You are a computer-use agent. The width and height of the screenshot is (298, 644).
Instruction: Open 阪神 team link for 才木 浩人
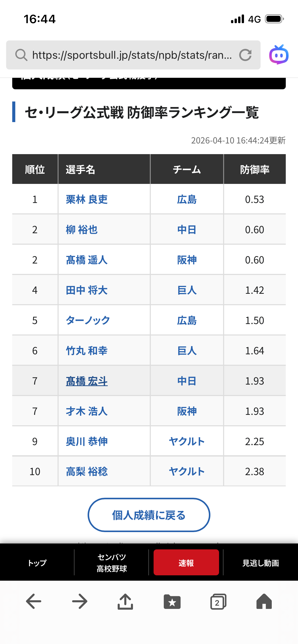pos(187,411)
